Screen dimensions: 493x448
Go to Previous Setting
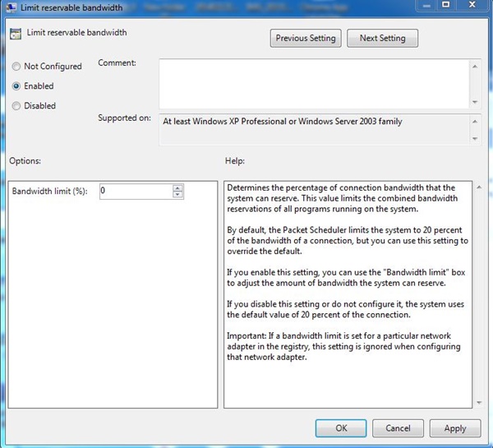click(306, 38)
